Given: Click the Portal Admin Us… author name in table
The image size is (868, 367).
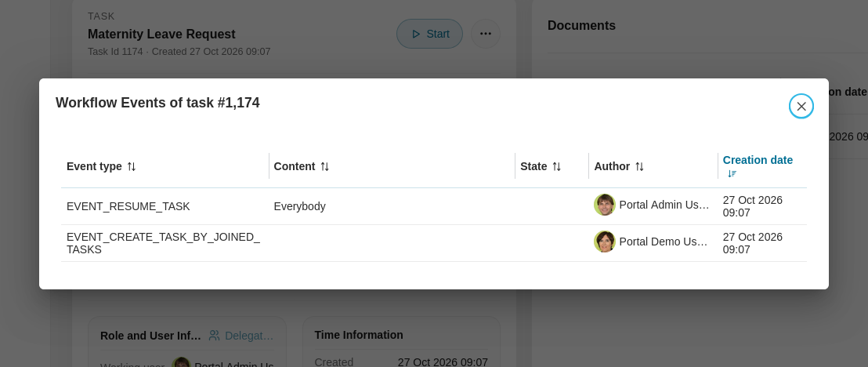Looking at the screenshot, I should (x=664, y=205).
